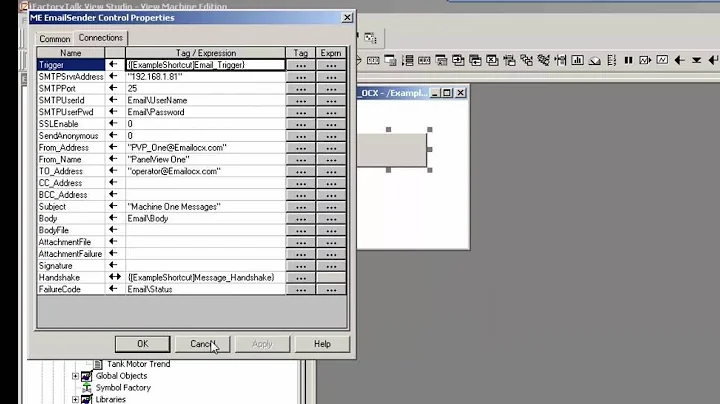
Task: Open Tag browser for CC_Address row
Action: [301, 183]
